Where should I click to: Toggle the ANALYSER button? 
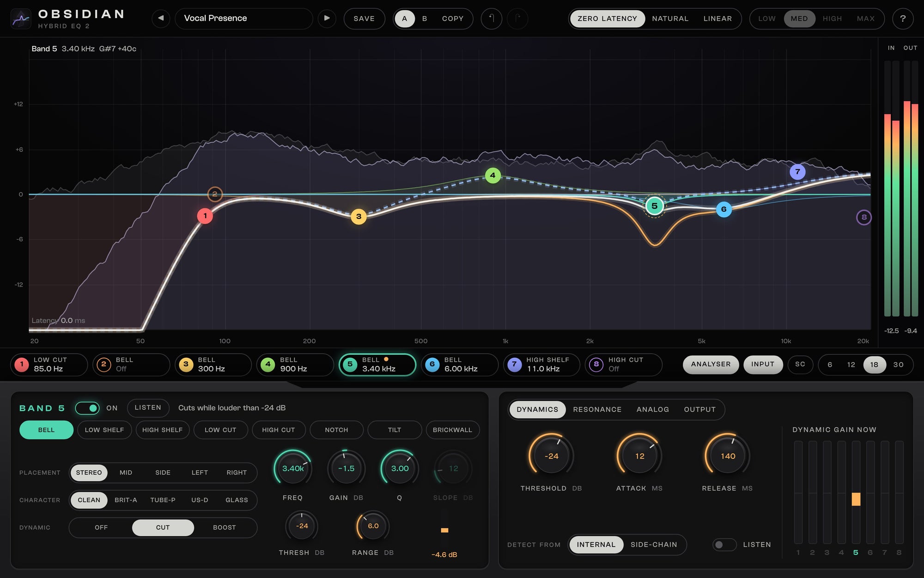(x=711, y=364)
